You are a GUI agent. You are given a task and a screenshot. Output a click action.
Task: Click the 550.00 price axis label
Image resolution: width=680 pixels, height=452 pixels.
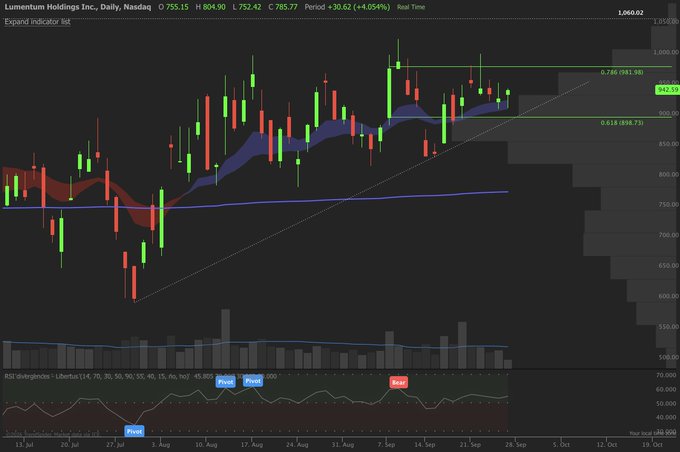point(668,327)
